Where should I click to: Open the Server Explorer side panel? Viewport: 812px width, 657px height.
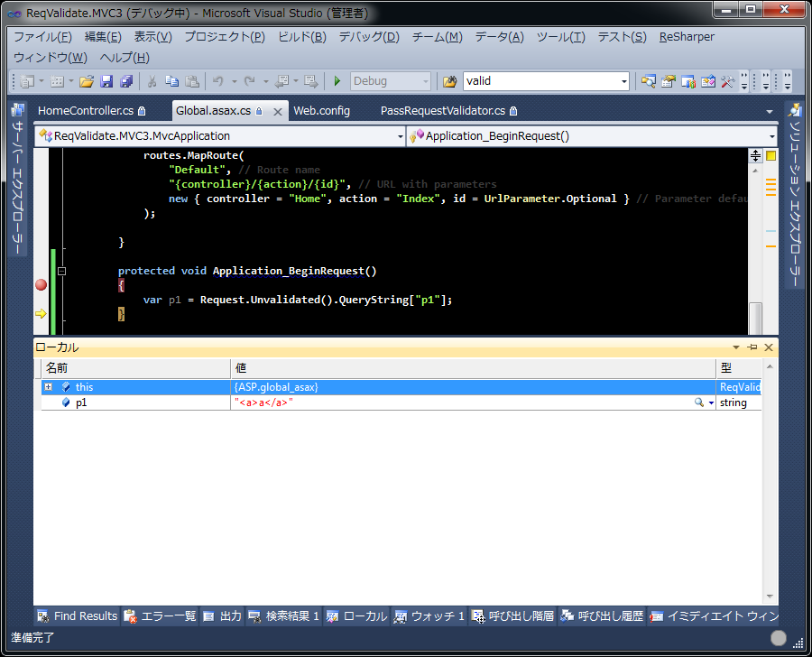pos(18,179)
